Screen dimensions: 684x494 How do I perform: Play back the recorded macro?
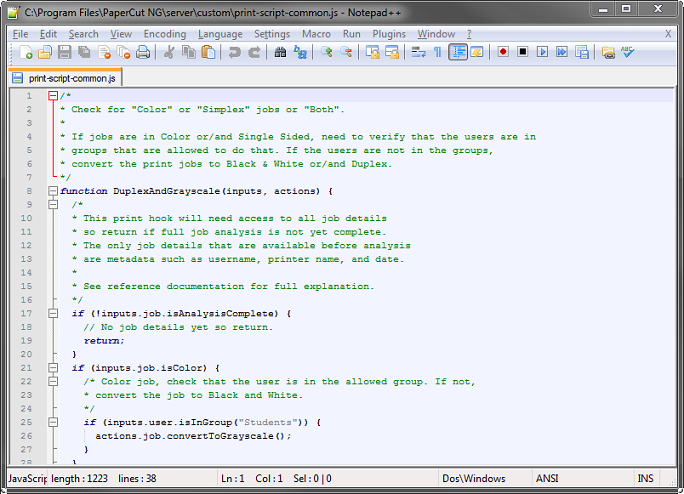click(542, 52)
